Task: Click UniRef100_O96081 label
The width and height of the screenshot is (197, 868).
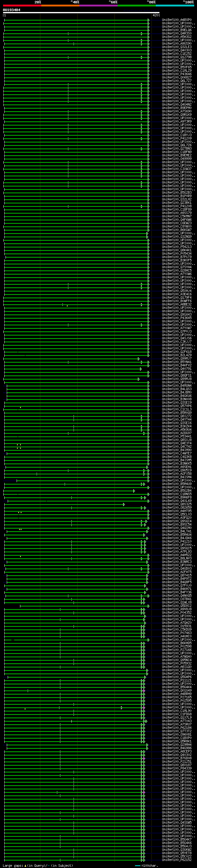Action: pyautogui.click(x=177, y=734)
